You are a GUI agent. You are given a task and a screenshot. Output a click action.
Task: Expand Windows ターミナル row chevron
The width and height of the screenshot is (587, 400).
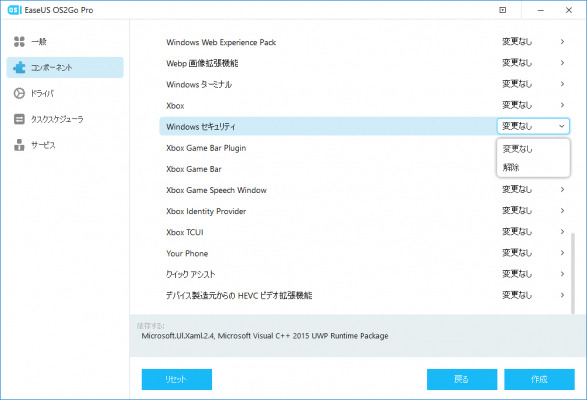pos(562,84)
